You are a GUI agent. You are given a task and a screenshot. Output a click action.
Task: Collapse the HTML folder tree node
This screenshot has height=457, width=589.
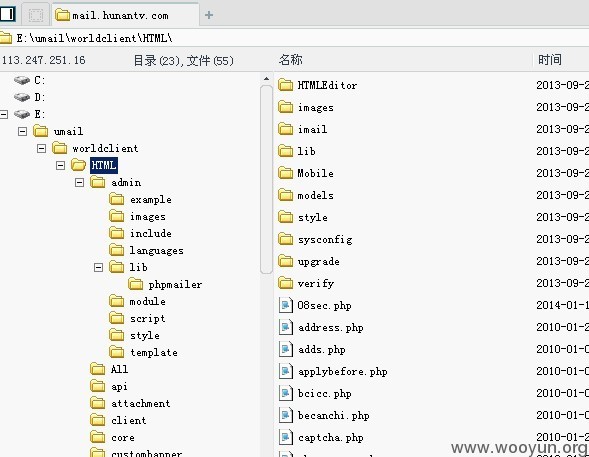tap(60, 165)
